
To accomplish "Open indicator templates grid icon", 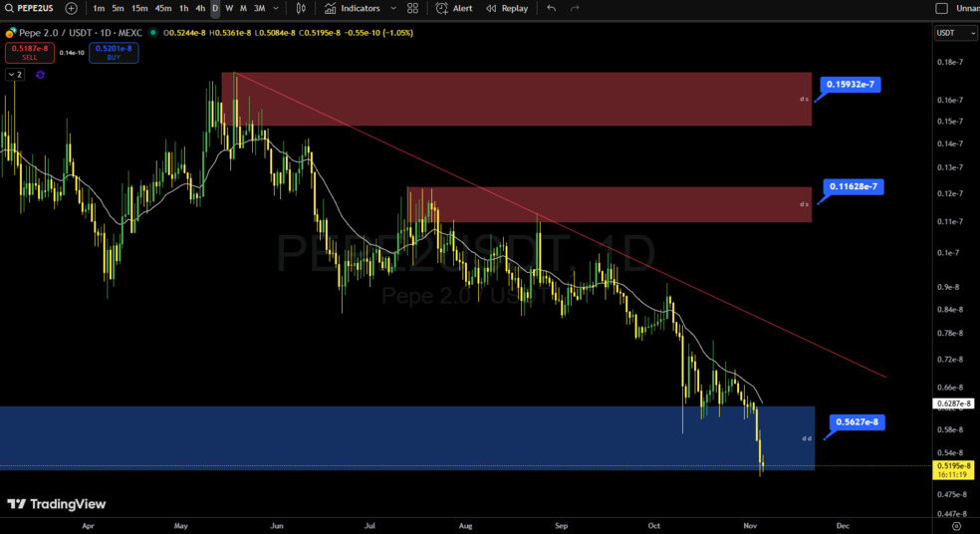I will 412,8.
